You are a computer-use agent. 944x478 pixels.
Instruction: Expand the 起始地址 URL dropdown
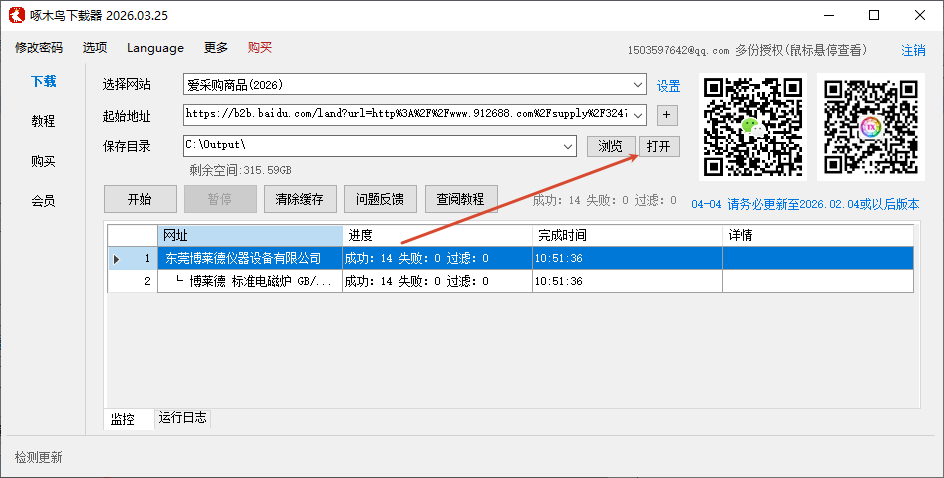click(x=638, y=115)
